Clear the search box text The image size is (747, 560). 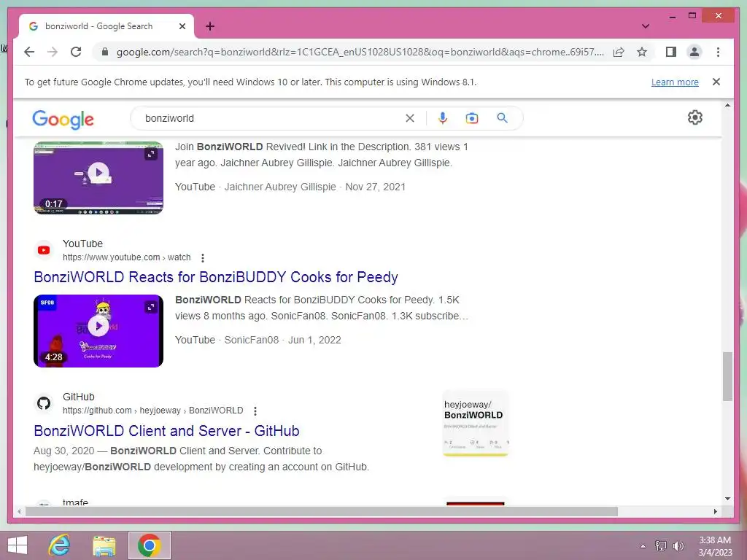pos(410,118)
